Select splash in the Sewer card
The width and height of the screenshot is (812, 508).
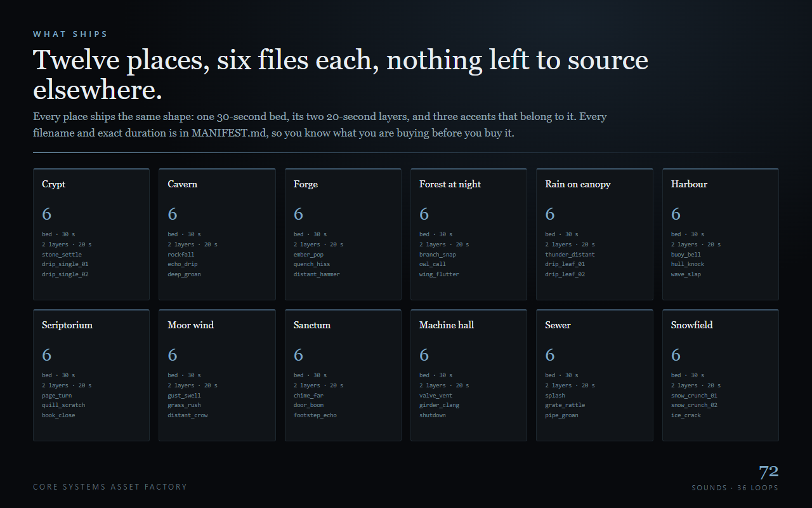[x=555, y=396]
